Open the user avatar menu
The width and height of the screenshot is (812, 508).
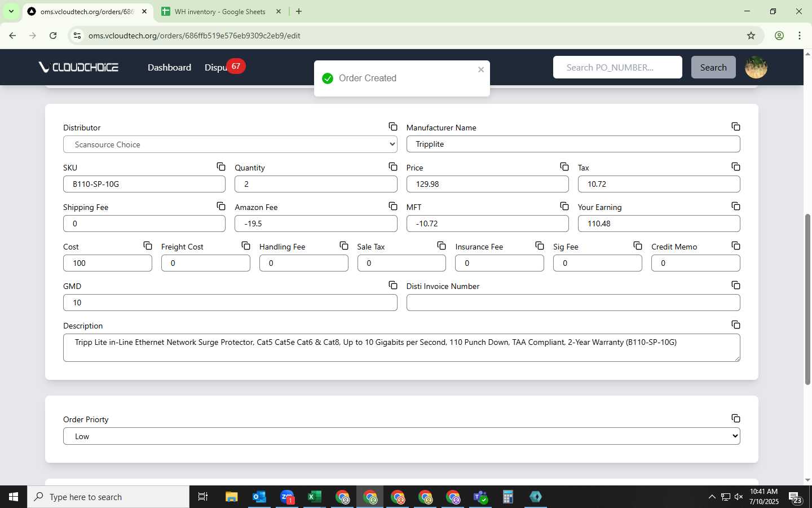click(756, 67)
